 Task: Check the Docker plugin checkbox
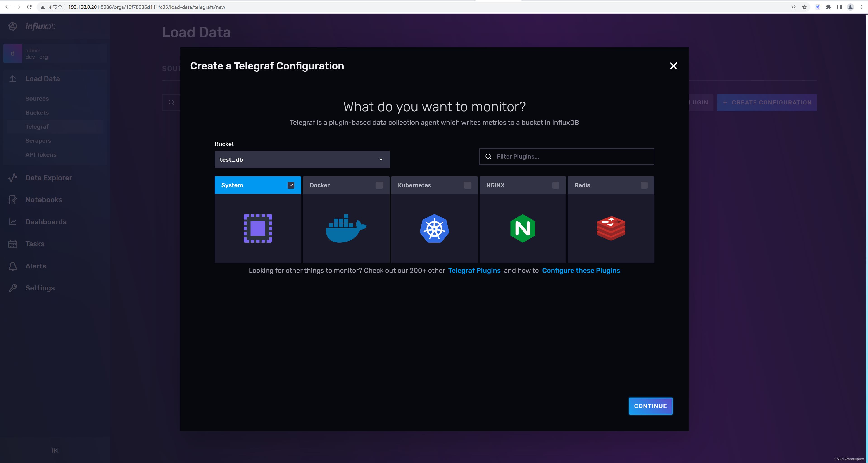click(379, 185)
